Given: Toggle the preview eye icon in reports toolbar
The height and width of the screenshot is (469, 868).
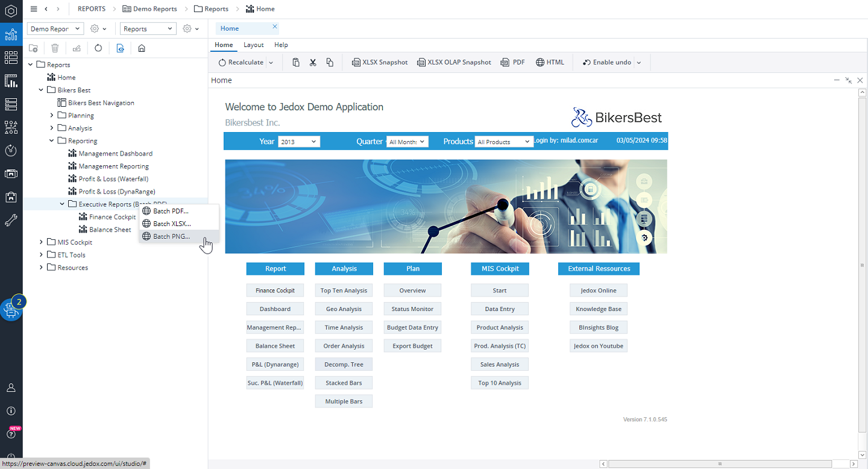Looking at the screenshot, I should [121, 48].
